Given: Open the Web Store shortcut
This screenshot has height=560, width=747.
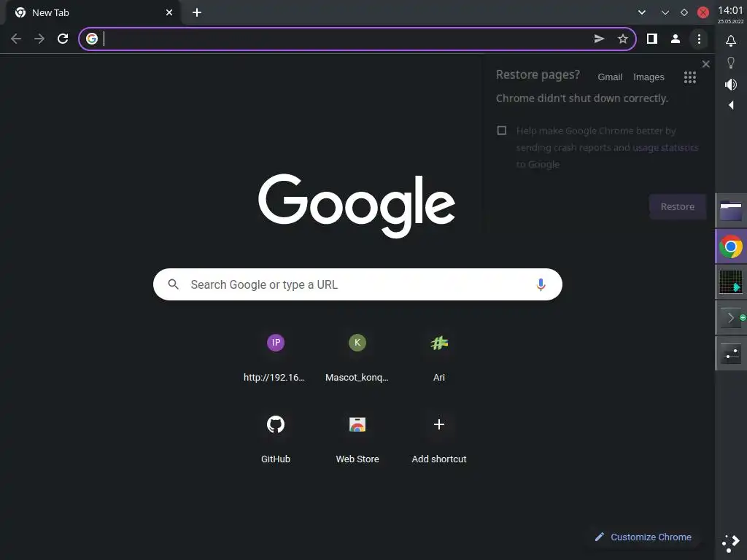Looking at the screenshot, I should [357, 439].
